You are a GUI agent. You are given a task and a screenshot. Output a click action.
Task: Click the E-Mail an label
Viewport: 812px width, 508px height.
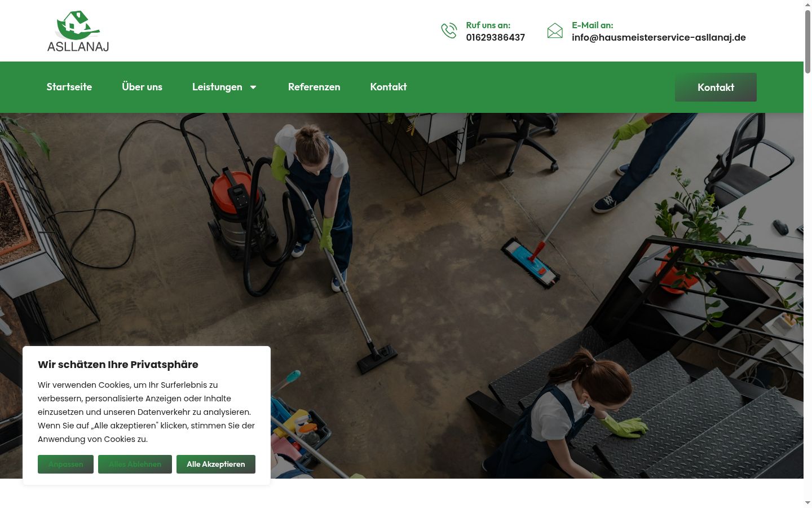point(592,25)
